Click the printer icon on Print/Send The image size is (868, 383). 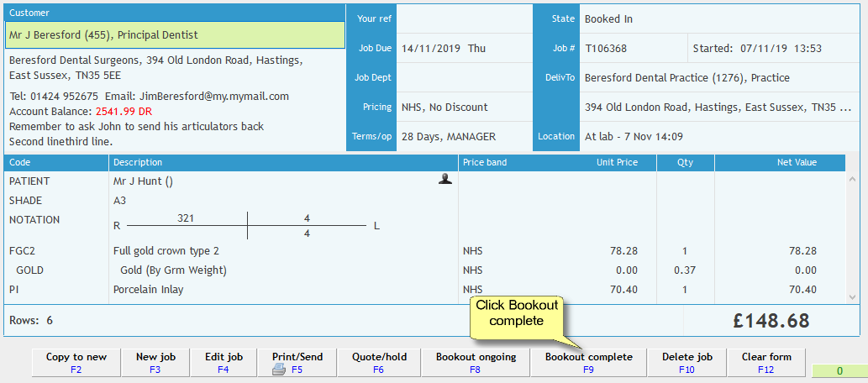coord(279,369)
